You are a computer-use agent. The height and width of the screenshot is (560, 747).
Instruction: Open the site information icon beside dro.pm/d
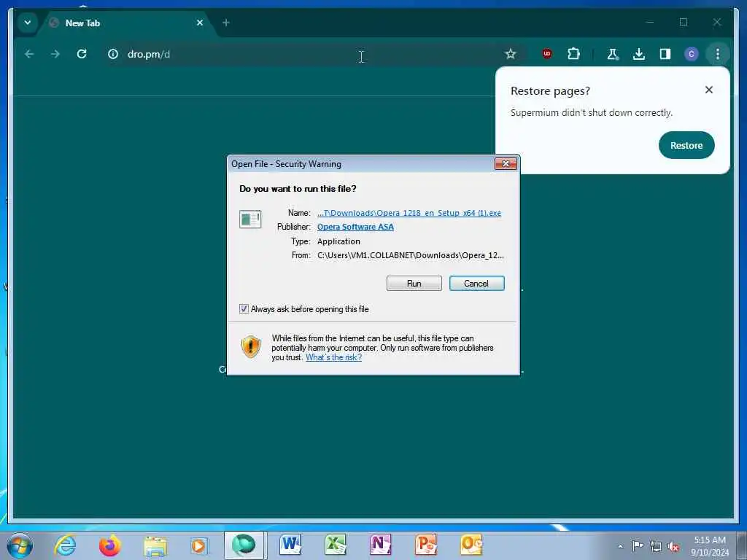pyautogui.click(x=113, y=54)
